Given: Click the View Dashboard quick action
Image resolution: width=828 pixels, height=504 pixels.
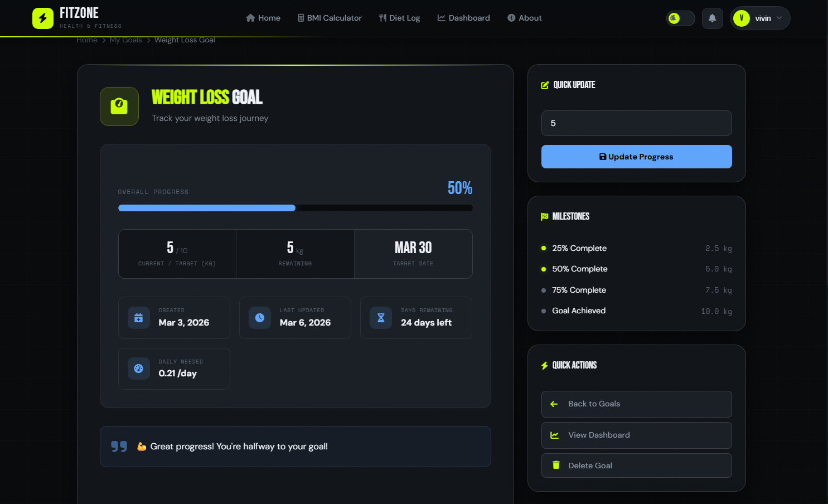Looking at the screenshot, I should [636, 435].
